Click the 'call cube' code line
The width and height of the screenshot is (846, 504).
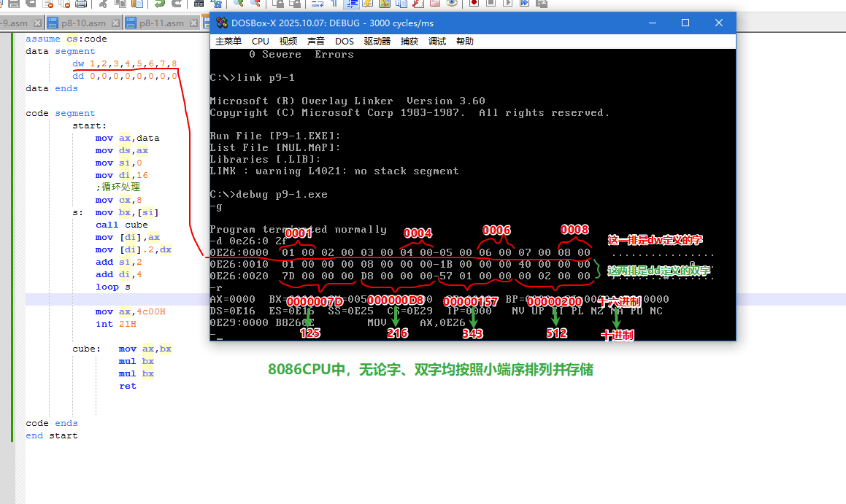[121, 225]
